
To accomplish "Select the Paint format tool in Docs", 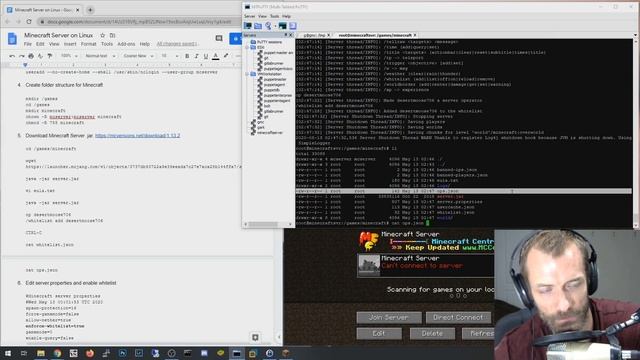I will 50,56.
